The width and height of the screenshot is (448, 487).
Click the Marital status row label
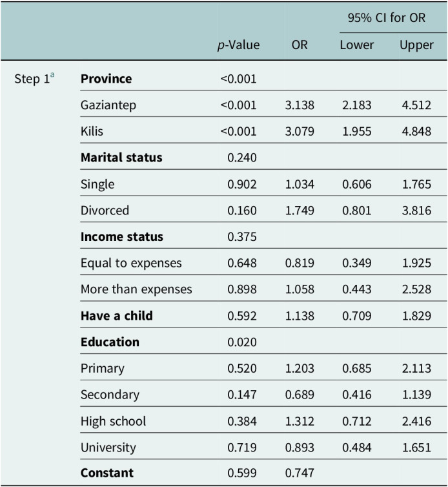point(121,158)
